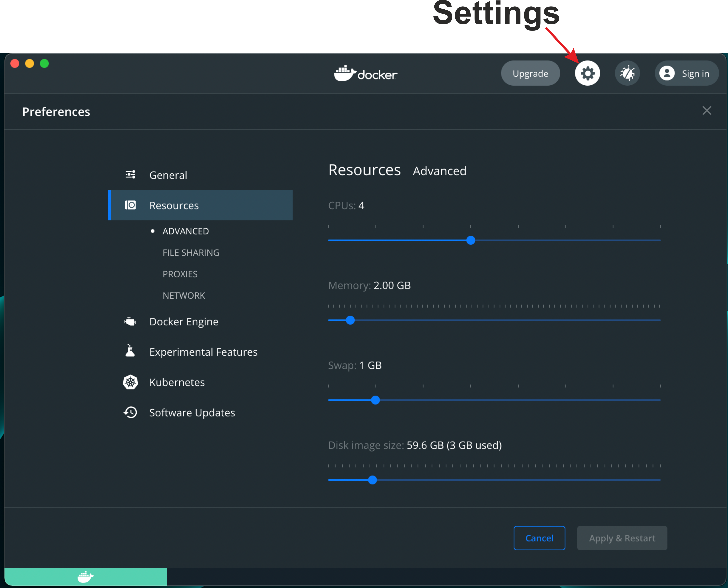Click the Docker whale logo in the header
728x588 pixels.
point(366,73)
